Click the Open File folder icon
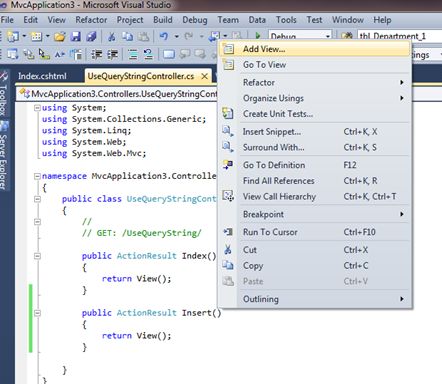Viewport: 442px width, 384px height. (x=60, y=36)
